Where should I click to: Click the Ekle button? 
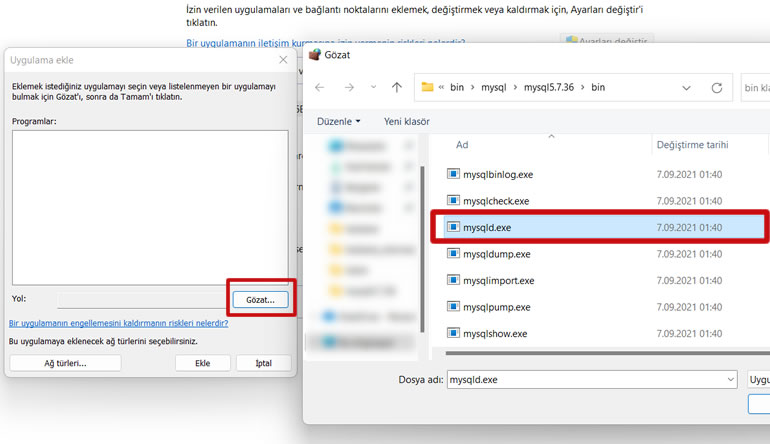pos(202,363)
